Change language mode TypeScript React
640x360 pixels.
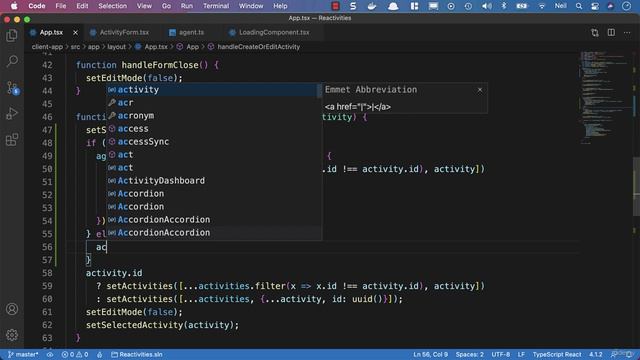coord(557,355)
